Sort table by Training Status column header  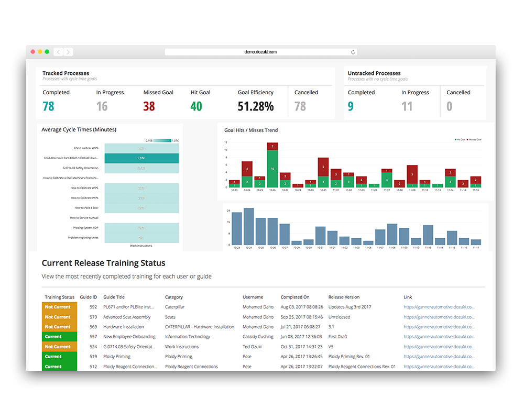point(59,297)
